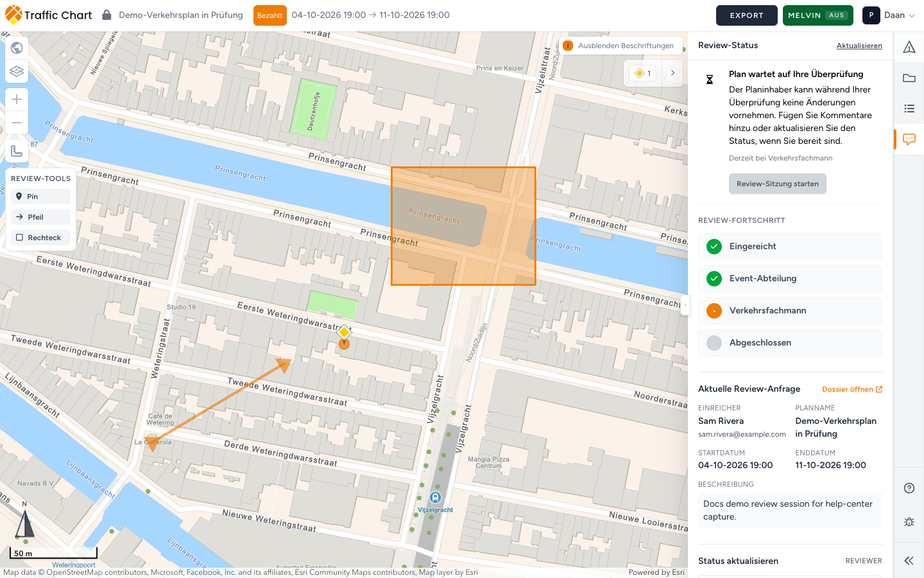
Task: Click the diamond sign marker on map
Action: point(344,332)
